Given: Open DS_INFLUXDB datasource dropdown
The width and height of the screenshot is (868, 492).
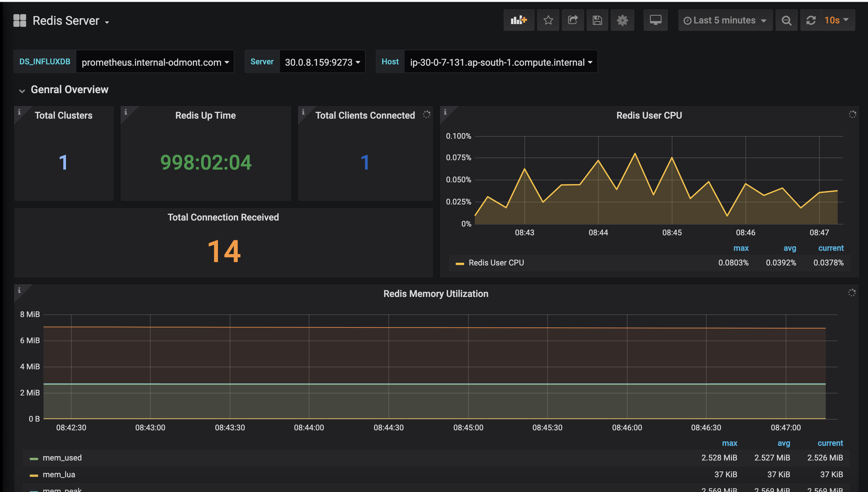Looking at the screenshot, I should point(155,62).
